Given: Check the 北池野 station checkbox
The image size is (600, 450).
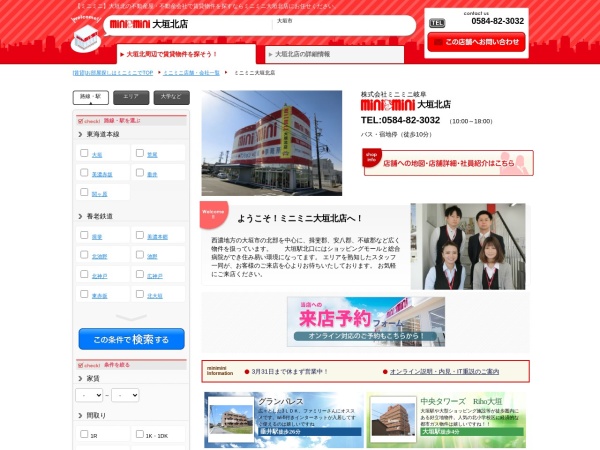Looking at the screenshot, I should tap(84, 254).
